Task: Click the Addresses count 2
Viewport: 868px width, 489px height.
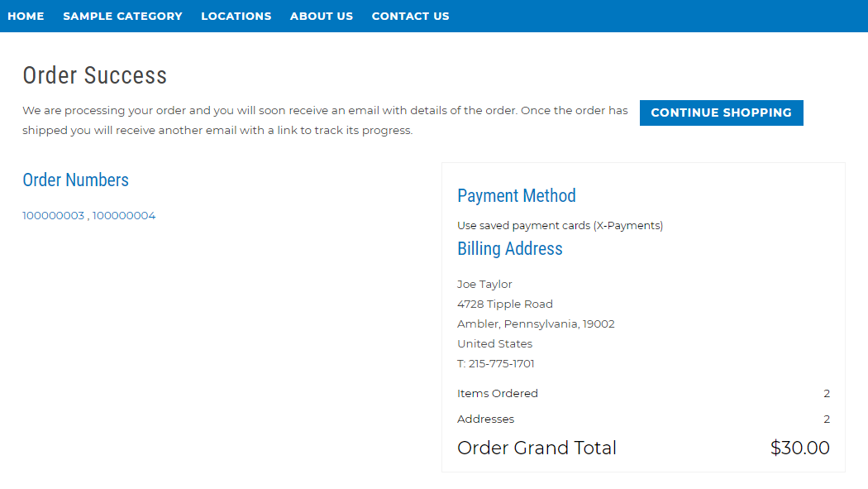Action: click(x=827, y=419)
